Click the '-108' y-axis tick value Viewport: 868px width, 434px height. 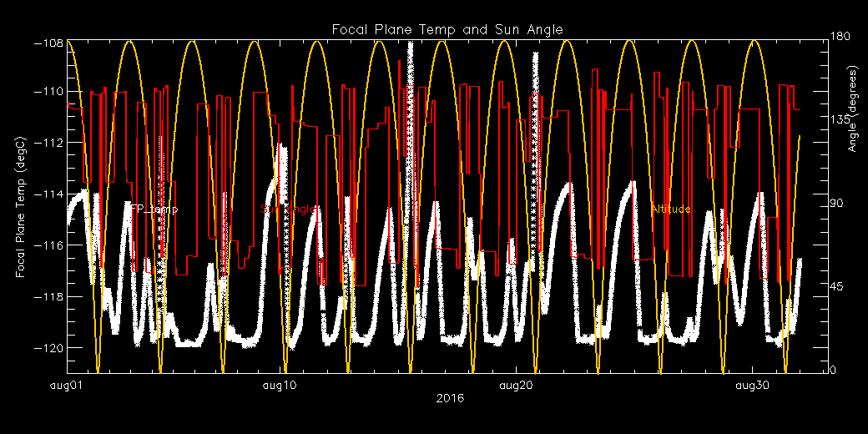[47, 42]
